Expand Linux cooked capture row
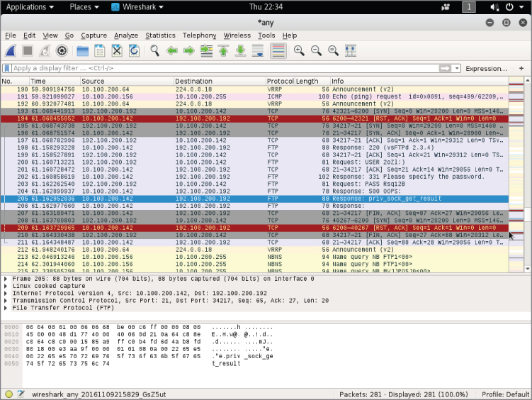The height and width of the screenshot is (400, 532). [6, 286]
